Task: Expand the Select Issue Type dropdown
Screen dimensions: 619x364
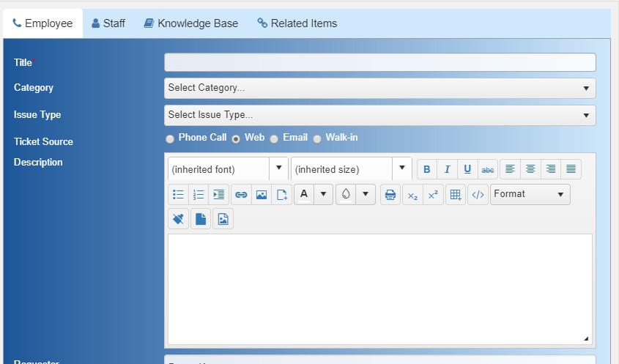Action: click(x=379, y=115)
